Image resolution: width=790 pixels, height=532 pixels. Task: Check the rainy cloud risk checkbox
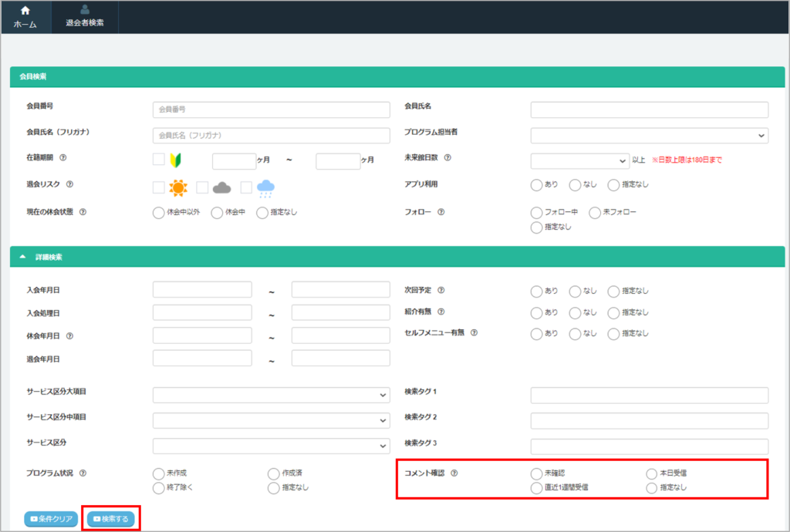(246, 187)
